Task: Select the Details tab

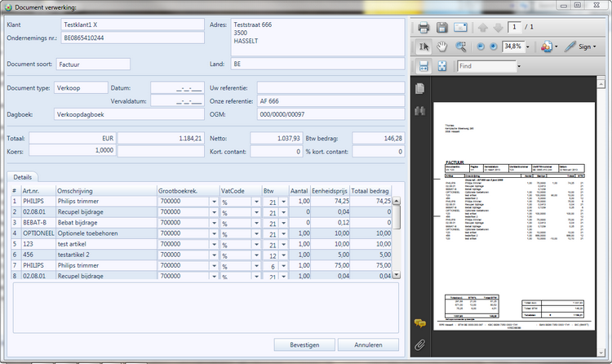Action: coord(22,177)
